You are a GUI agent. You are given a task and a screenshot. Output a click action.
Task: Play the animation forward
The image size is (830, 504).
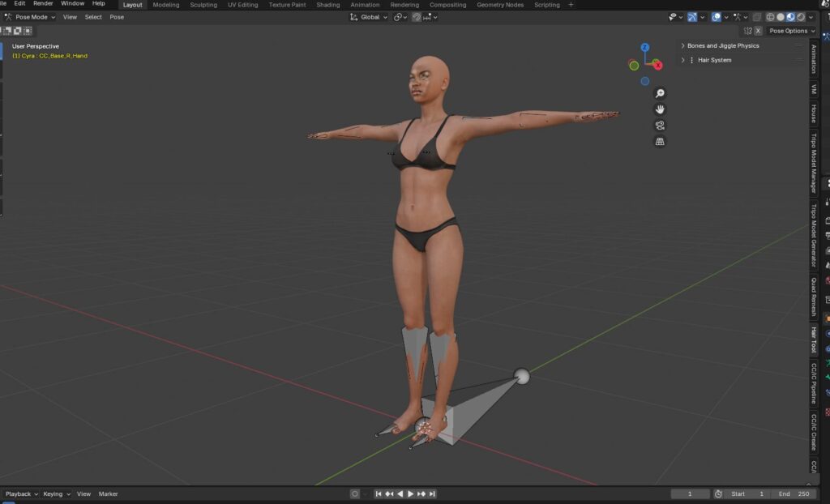pyautogui.click(x=410, y=494)
